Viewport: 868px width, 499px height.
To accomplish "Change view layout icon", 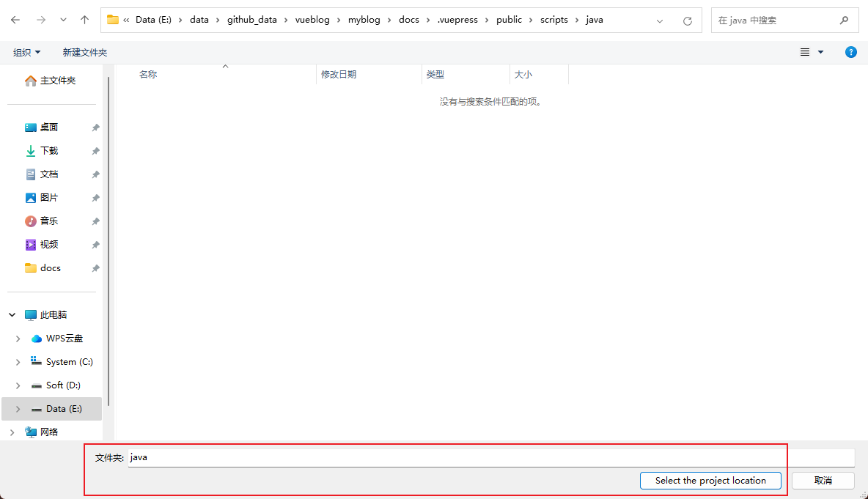I will tap(805, 52).
